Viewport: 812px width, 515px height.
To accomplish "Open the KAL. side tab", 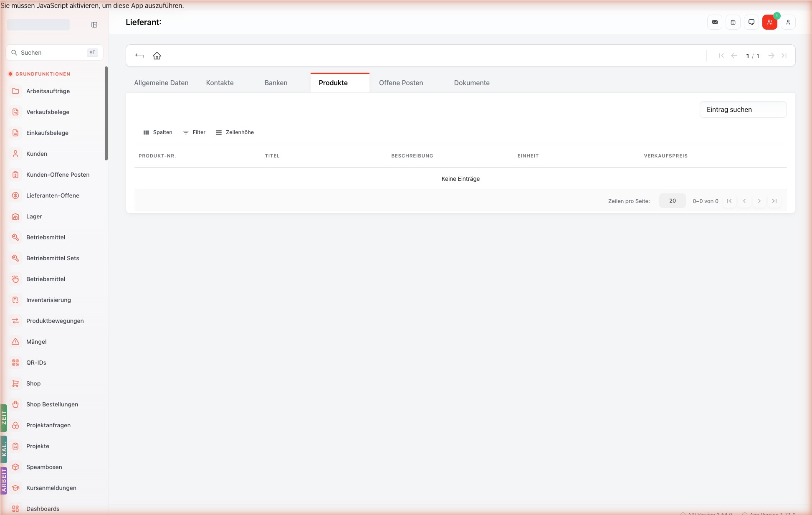I will pyautogui.click(x=4, y=449).
